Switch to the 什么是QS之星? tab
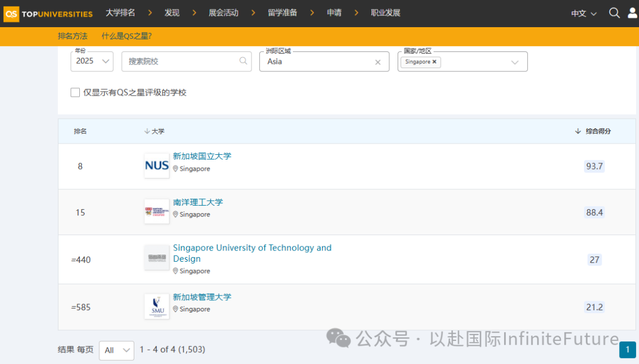 [x=127, y=36]
